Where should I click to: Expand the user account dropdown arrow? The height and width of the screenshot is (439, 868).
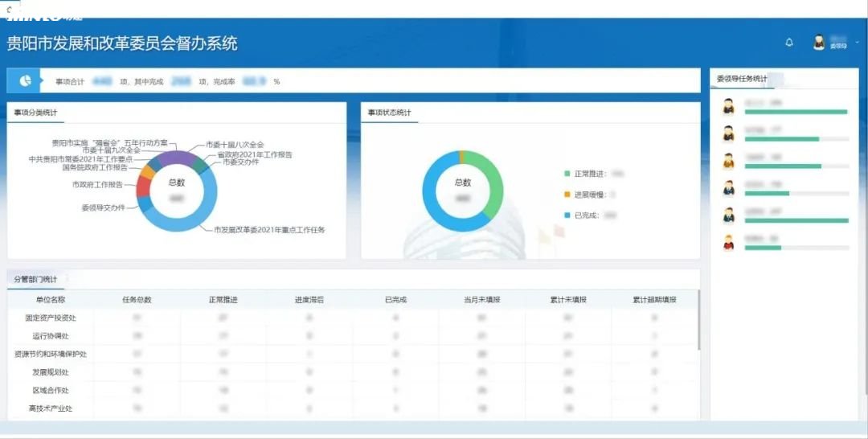(858, 42)
